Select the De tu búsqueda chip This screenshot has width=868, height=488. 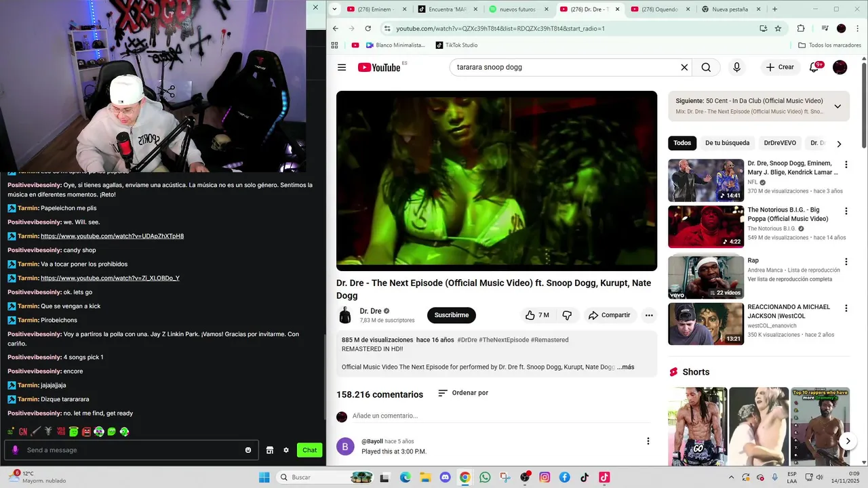coord(727,143)
